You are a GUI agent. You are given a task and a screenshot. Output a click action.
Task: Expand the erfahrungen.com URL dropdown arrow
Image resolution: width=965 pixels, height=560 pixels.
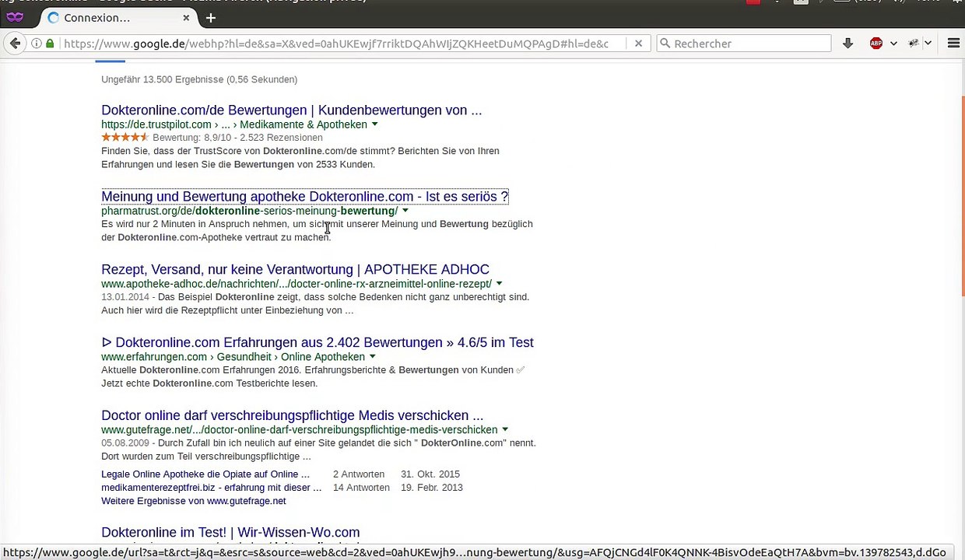372,357
